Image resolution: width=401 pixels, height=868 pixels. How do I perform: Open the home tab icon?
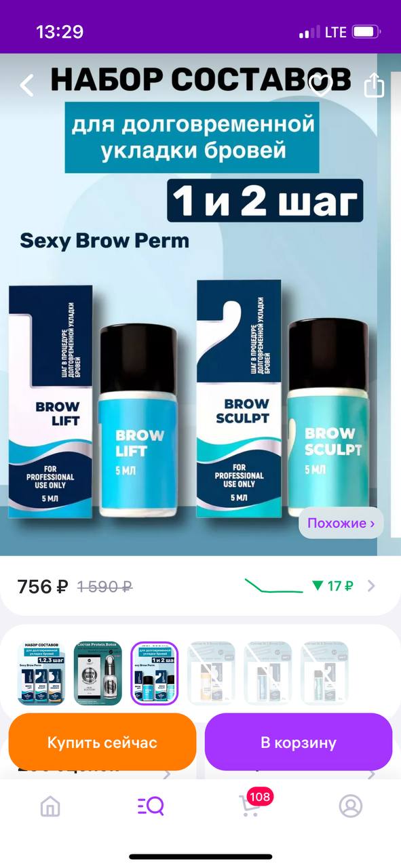point(50,806)
